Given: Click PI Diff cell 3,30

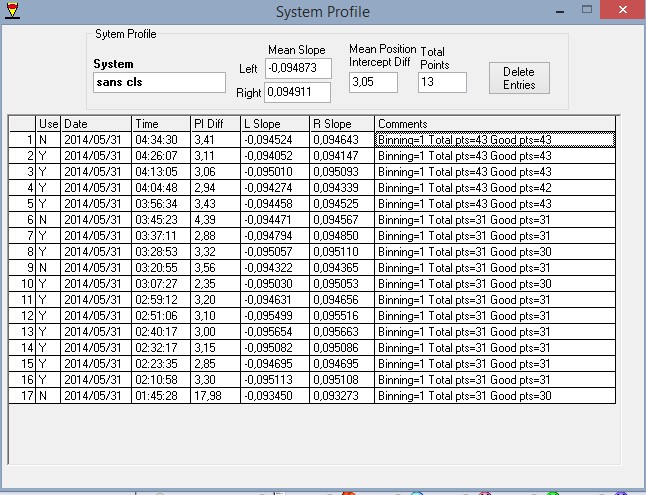Looking at the screenshot, I should [x=215, y=380].
